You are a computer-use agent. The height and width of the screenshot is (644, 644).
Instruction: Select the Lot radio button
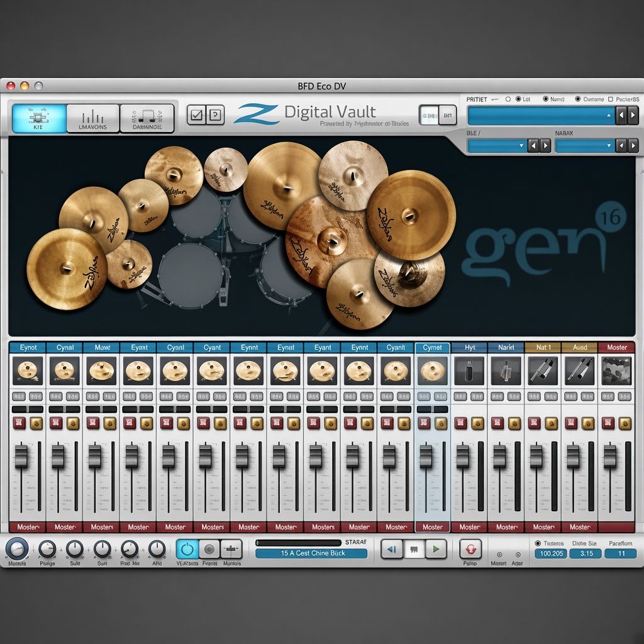518,99
